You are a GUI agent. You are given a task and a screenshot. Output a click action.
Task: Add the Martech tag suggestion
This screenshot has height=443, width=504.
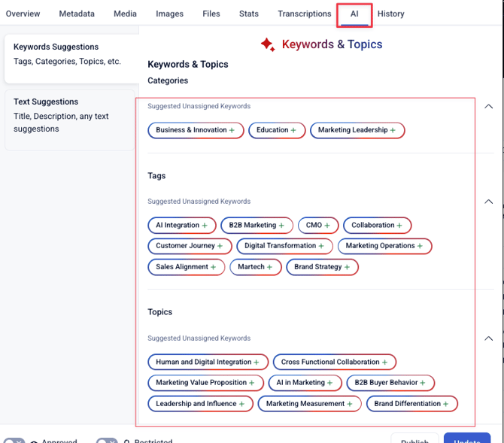point(269,267)
